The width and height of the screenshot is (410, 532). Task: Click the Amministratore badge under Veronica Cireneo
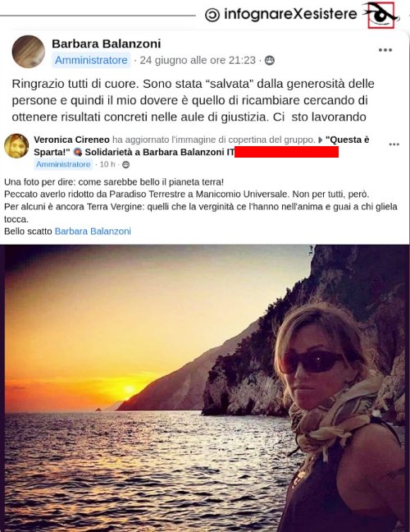(x=63, y=164)
